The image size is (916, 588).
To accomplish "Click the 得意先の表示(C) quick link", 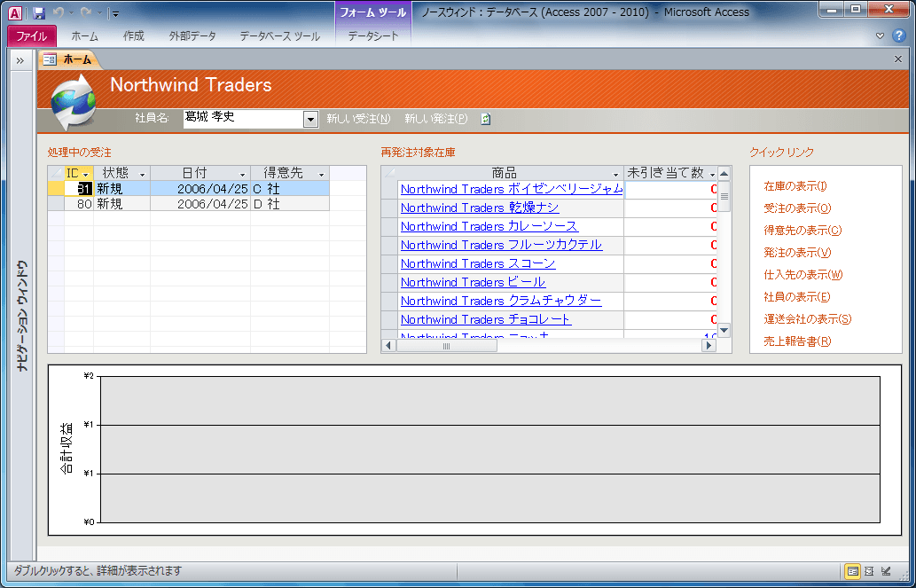I will (802, 231).
